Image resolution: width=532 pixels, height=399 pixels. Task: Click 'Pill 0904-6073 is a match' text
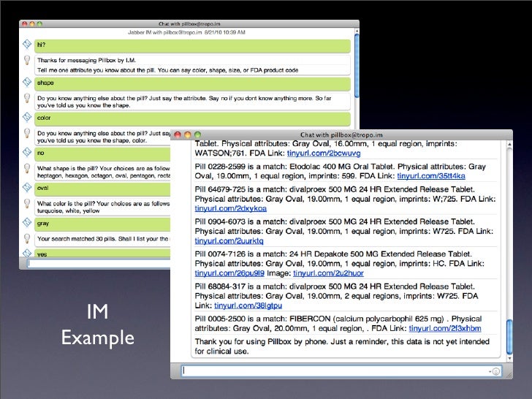pyautogui.click(x=240, y=221)
